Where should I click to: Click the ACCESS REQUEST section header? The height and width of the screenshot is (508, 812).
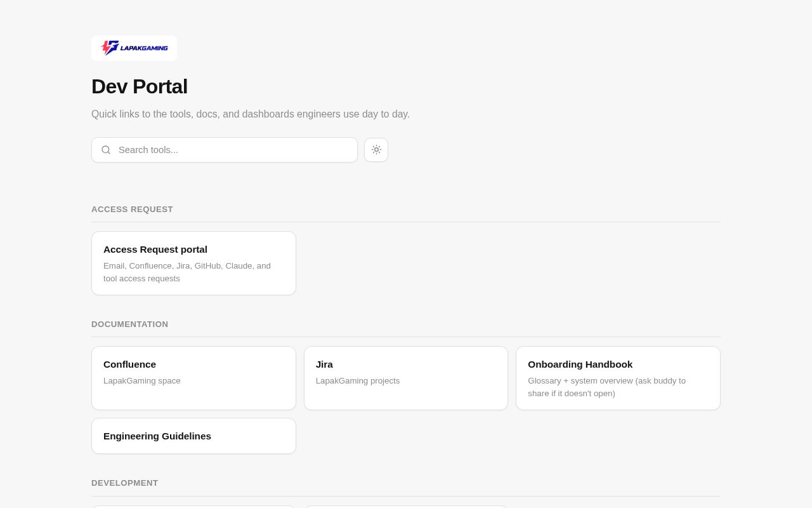coord(132,210)
